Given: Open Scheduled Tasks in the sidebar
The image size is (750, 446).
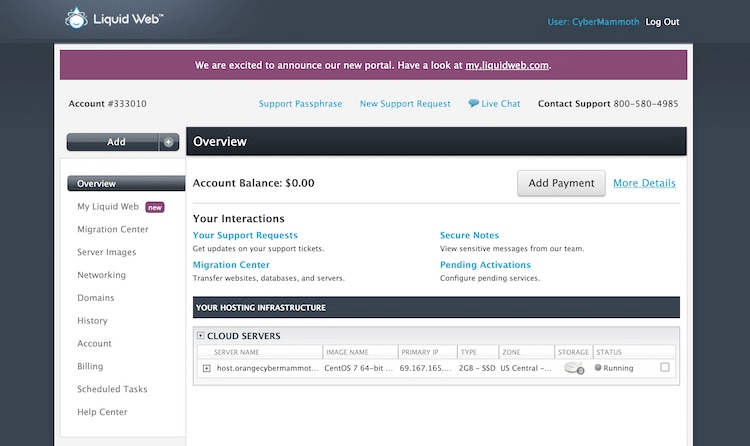Looking at the screenshot, I should [112, 389].
